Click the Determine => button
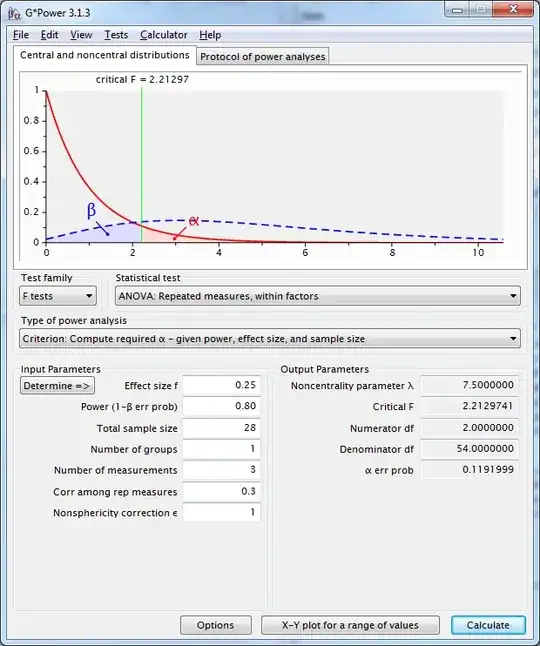540x646 pixels. 57,386
